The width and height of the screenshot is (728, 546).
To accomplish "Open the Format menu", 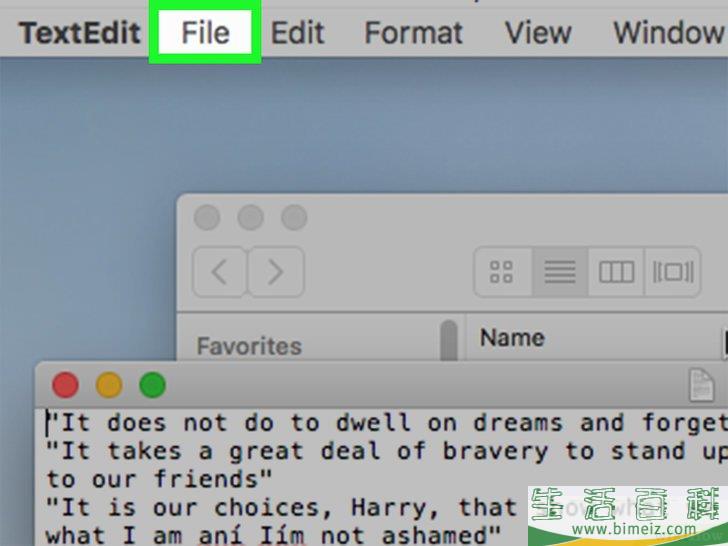I will (413, 33).
